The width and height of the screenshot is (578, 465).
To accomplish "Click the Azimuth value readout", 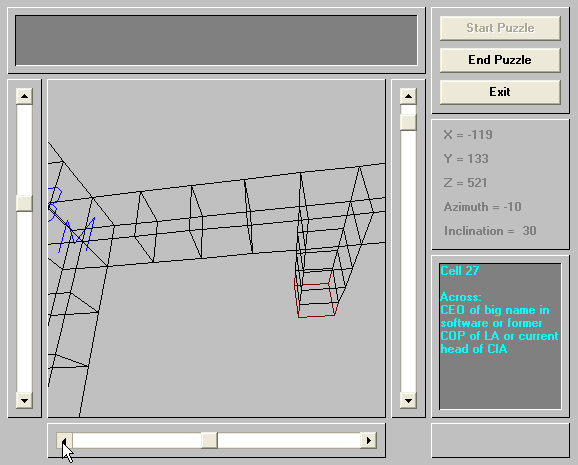I will (483, 207).
